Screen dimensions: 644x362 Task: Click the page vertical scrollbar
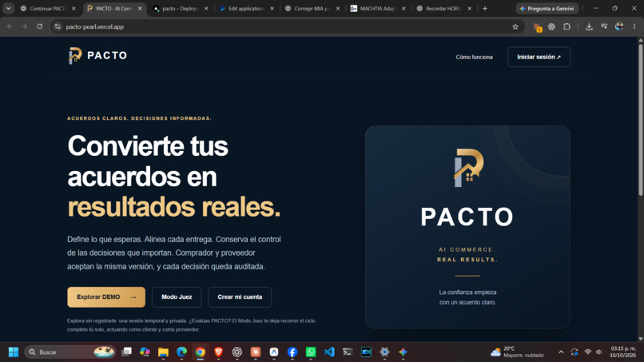coord(640,119)
